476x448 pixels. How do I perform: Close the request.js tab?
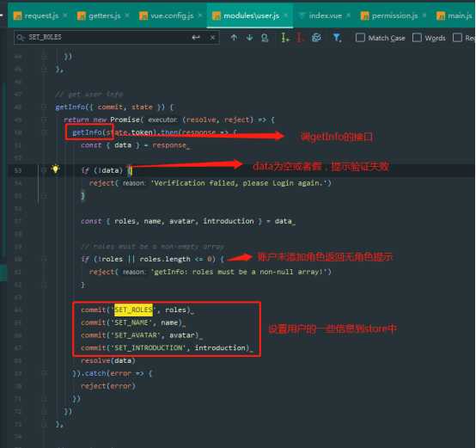[65, 15]
